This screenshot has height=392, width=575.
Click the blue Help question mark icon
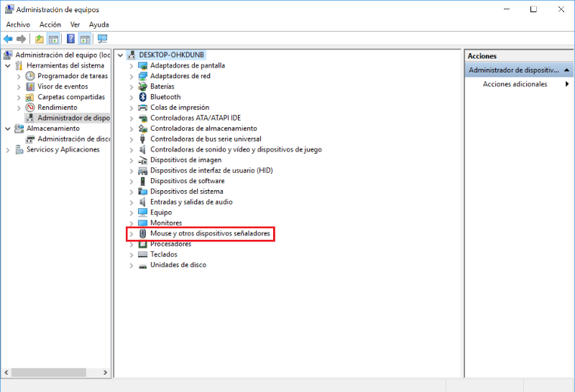(x=70, y=39)
